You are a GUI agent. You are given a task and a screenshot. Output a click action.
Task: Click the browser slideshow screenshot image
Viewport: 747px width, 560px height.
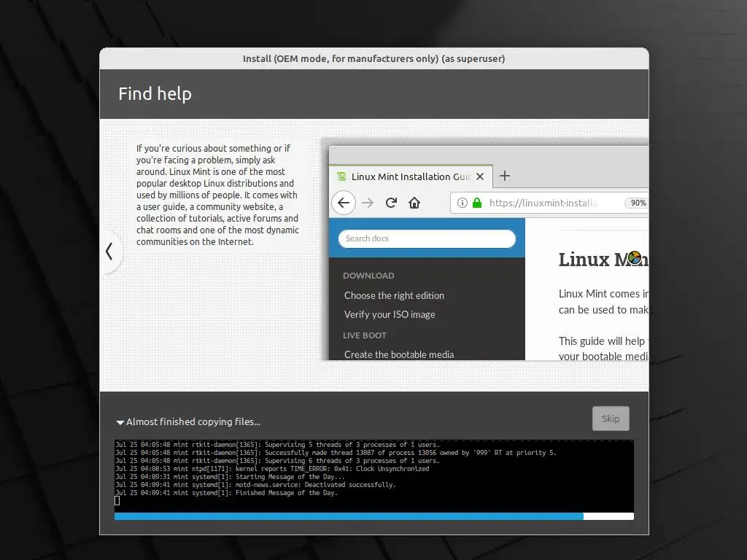[484, 249]
